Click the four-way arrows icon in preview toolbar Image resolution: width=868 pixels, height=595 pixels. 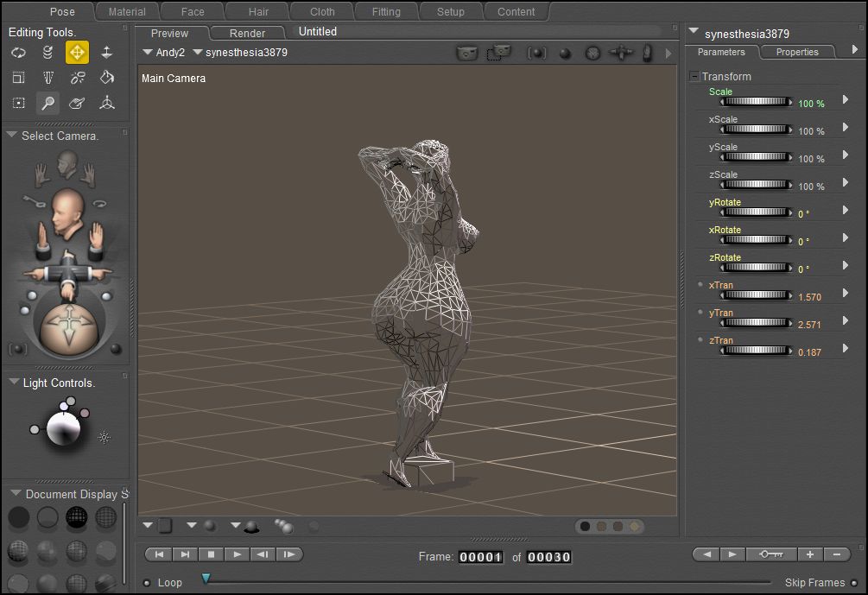click(x=620, y=54)
